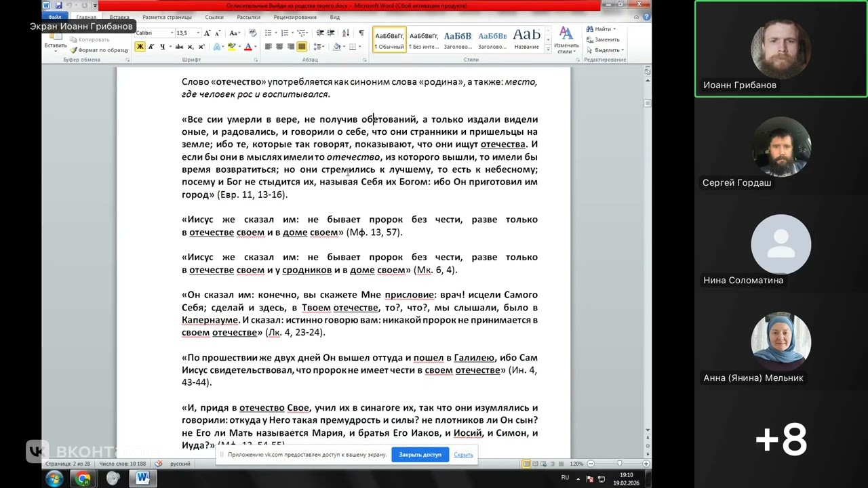Viewport: 868px width, 488px height.
Task: Align paragraph text to the right
Action: [x=291, y=47]
